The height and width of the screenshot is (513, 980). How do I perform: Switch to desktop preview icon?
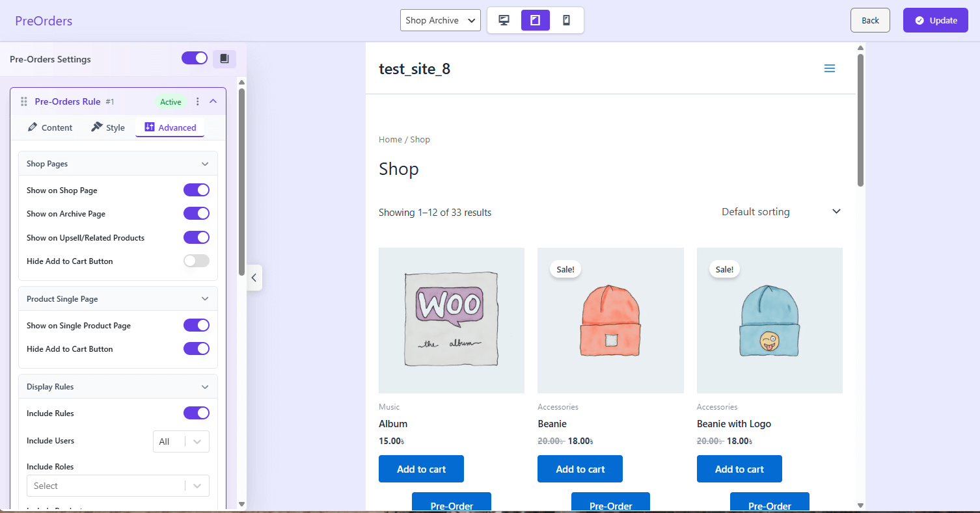pos(504,20)
